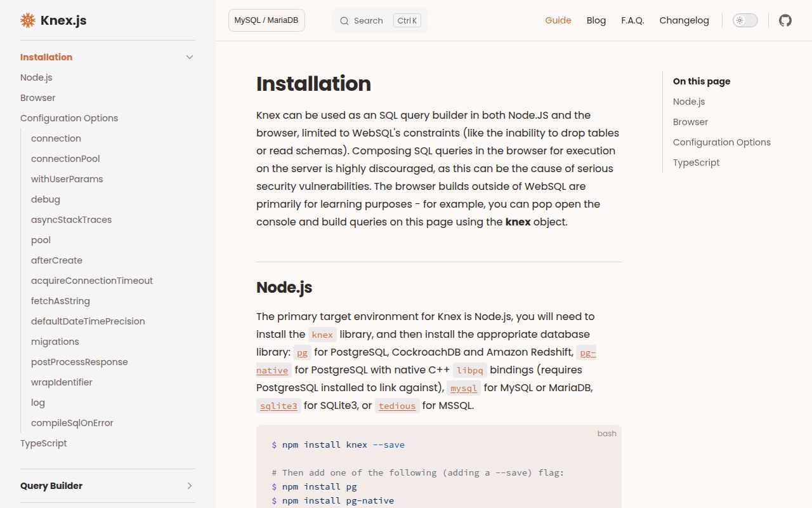Open the Query Builder sidebar section
Image resolution: width=812 pixels, height=508 pixels.
(x=51, y=486)
